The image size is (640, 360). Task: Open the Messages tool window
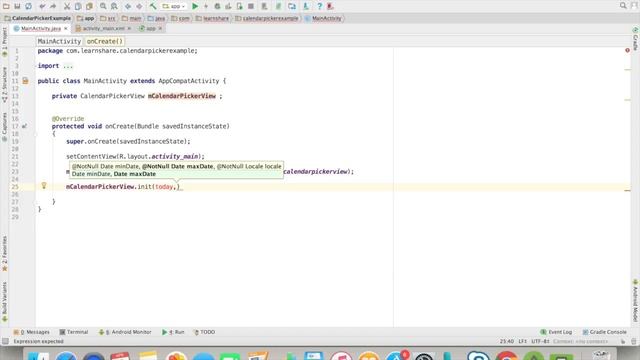click(x=32, y=332)
